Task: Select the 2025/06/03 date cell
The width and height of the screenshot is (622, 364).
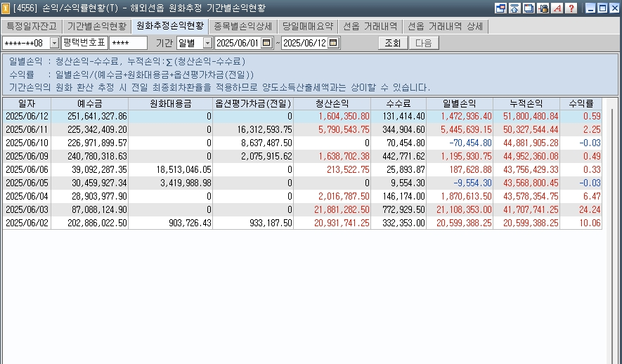Action: pos(27,209)
